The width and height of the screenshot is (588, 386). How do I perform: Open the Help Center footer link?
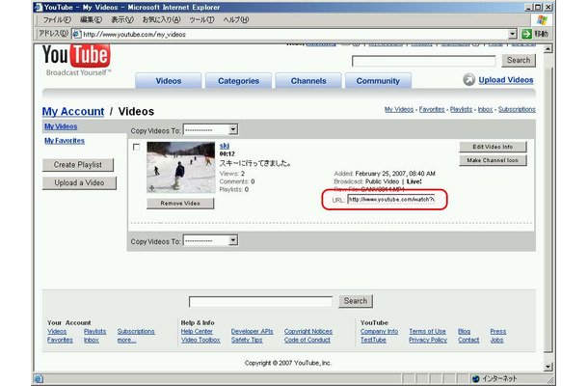(x=197, y=332)
